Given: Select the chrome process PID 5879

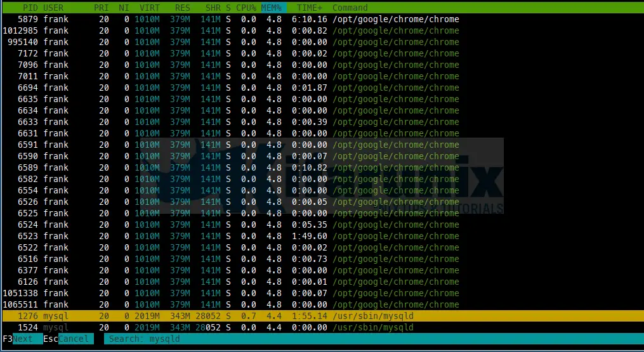Looking at the screenshot, I should pyautogui.click(x=323, y=19).
